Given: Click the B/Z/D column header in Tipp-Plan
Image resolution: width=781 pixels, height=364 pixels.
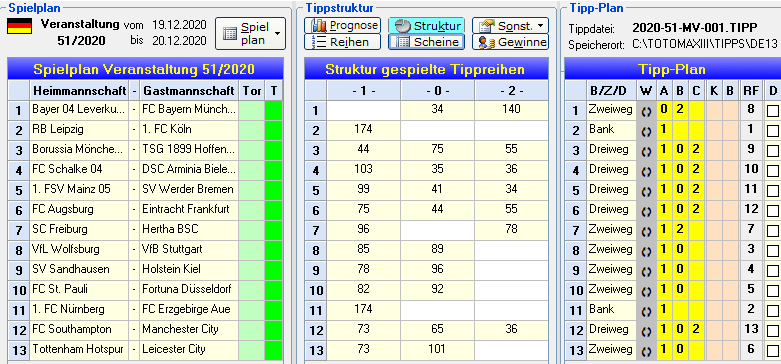Looking at the screenshot, I should (x=612, y=91).
